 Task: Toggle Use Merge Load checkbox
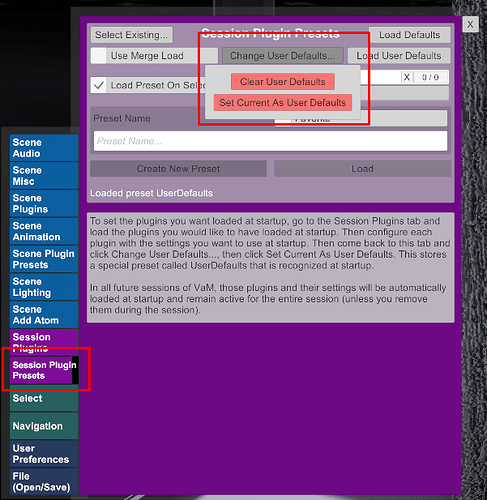point(99,56)
